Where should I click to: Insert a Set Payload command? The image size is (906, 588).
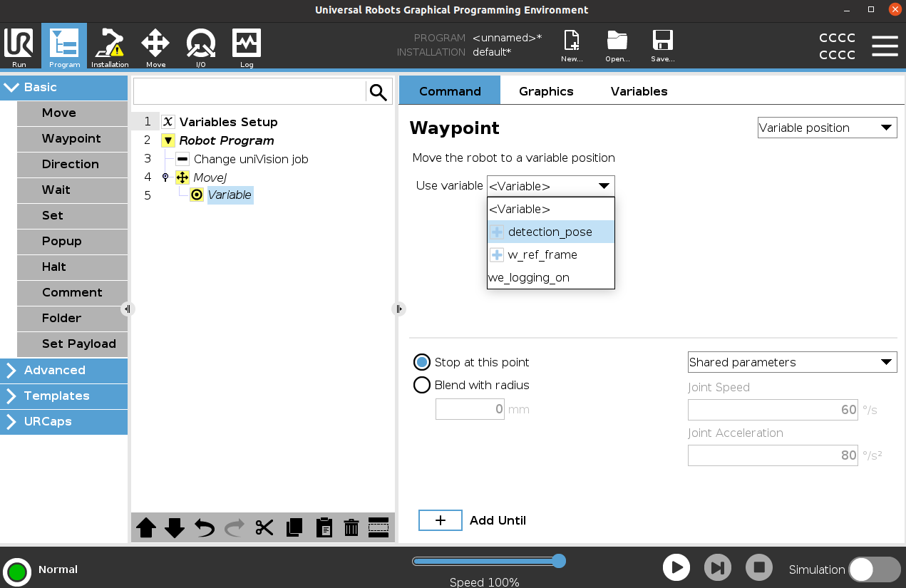[x=72, y=344]
